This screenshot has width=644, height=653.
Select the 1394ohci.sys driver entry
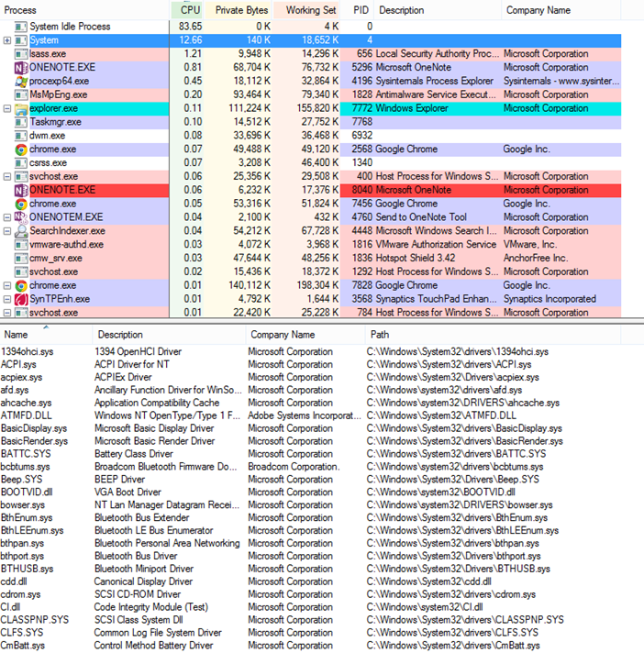310,352
